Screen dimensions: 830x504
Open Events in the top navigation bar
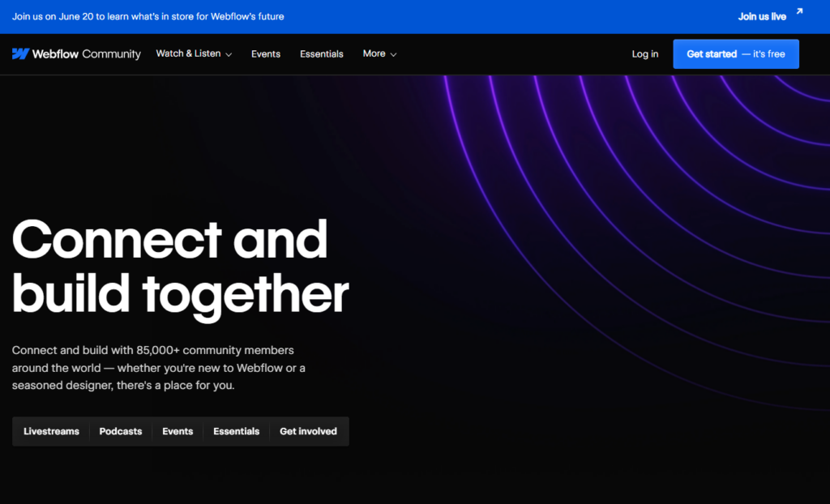[x=265, y=54]
